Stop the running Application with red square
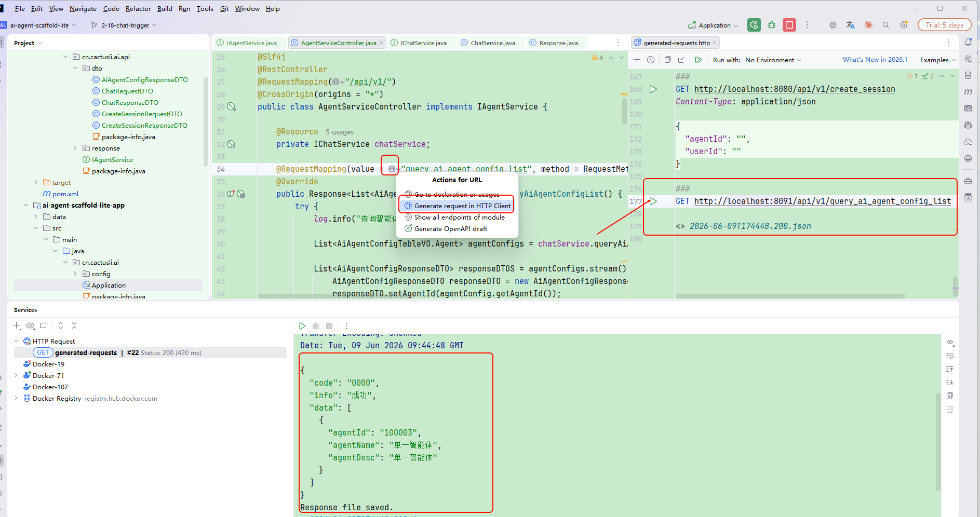Image resolution: width=980 pixels, height=517 pixels. (x=789, y=25)
